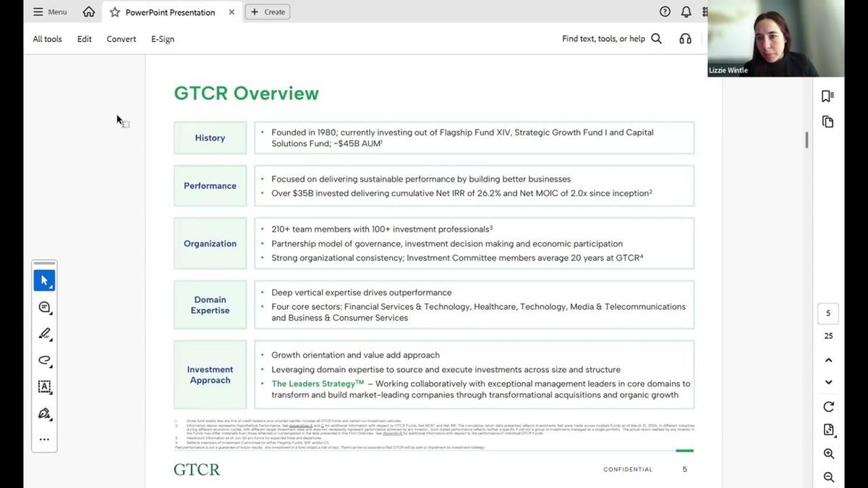Click the magnifier search icon

pos(656,39)
